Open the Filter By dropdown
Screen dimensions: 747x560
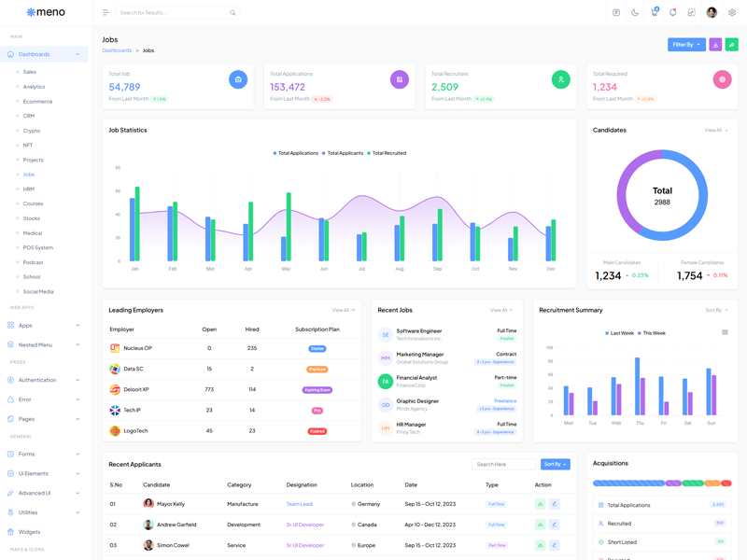click(x=686, y=45)
